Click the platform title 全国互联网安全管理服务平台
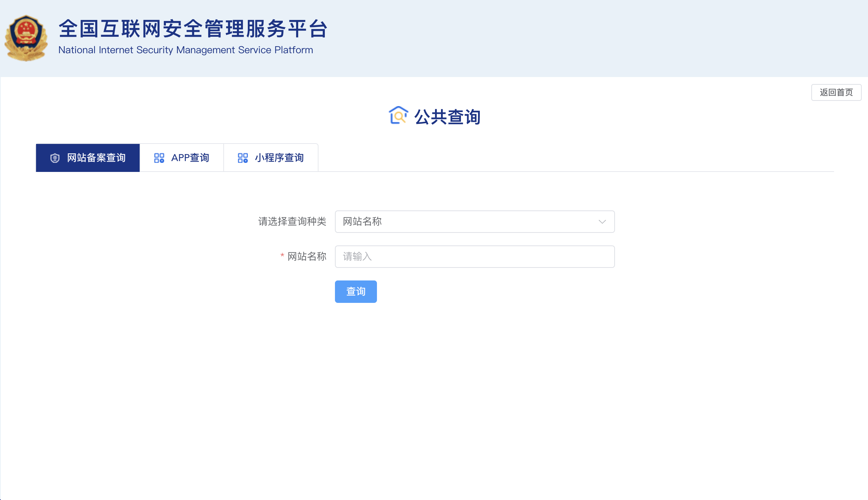 click(193, 29)
